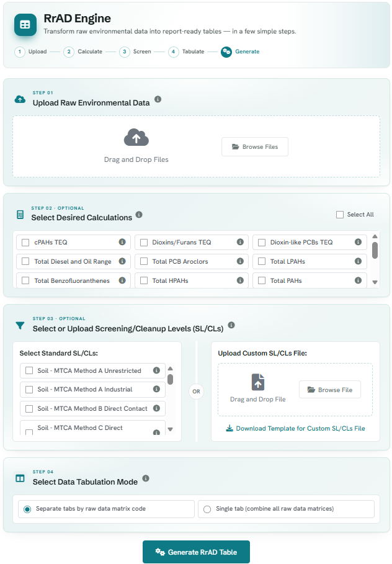Go to step 3 Screen
392x564 pixels.
(135, 51)
